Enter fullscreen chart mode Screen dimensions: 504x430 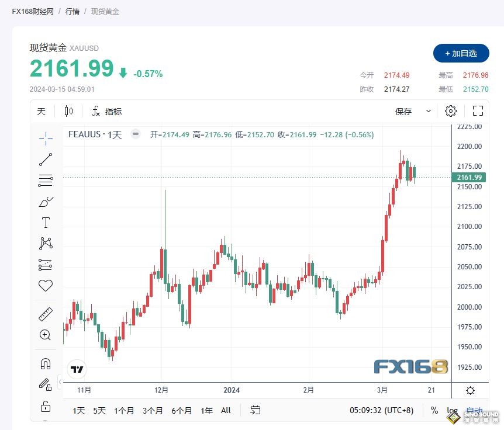(478, 111)
